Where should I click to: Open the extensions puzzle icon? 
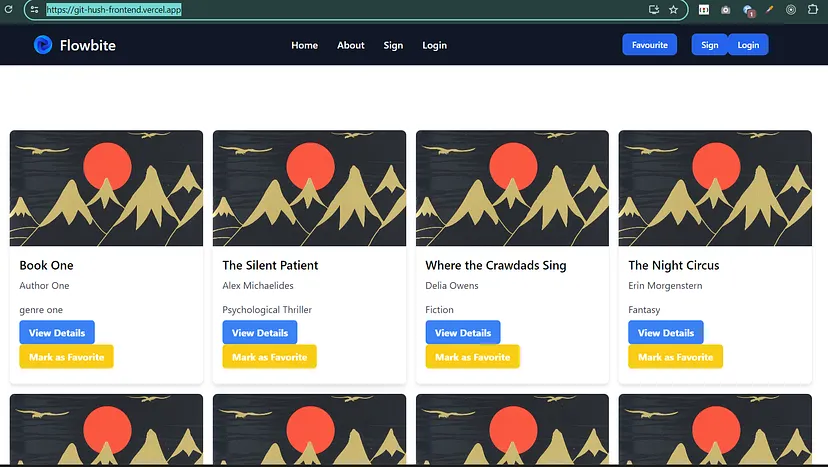click(x=813, y=10)
